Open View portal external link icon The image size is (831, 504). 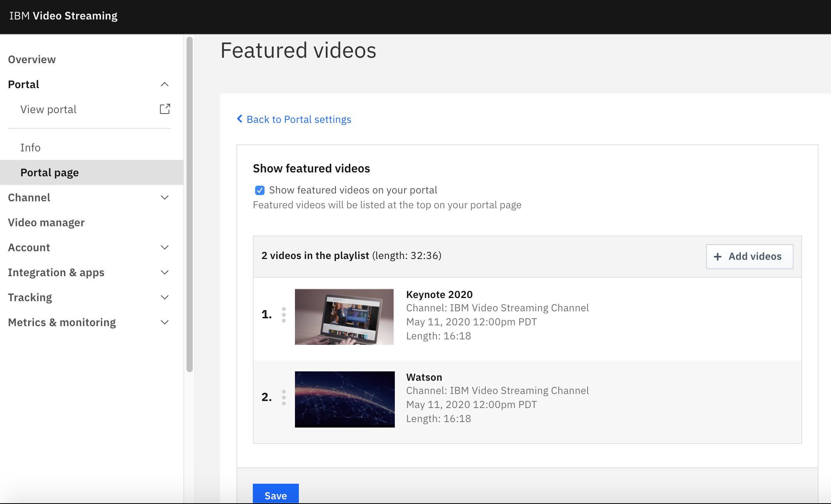coord(165,109)
